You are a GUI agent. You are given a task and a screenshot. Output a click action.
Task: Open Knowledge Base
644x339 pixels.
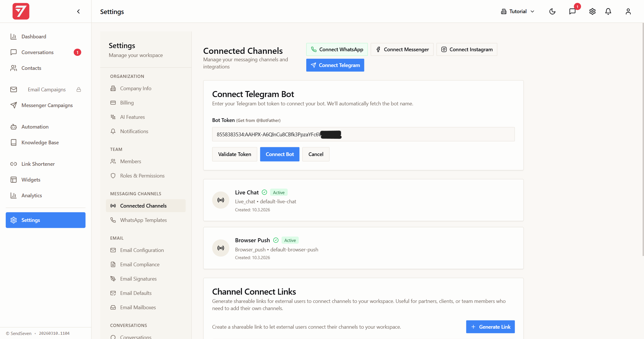pyautogui.click(x=46, y=142)
